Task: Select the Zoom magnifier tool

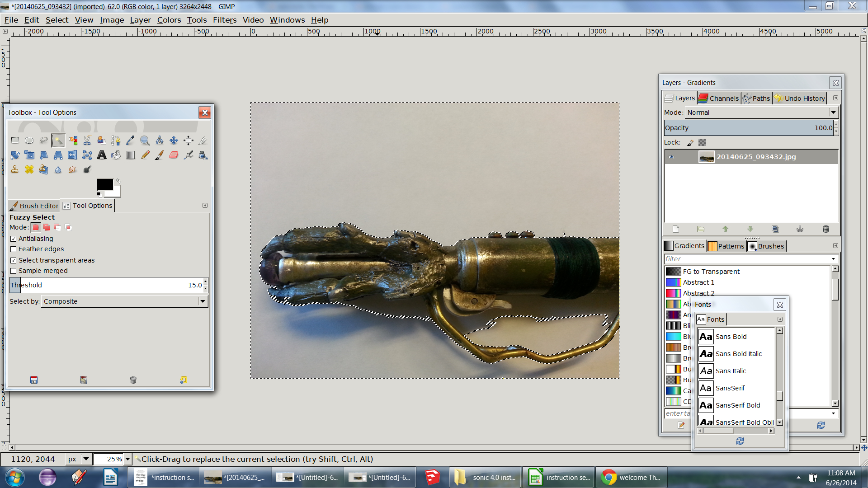Action: pos(145,141)
